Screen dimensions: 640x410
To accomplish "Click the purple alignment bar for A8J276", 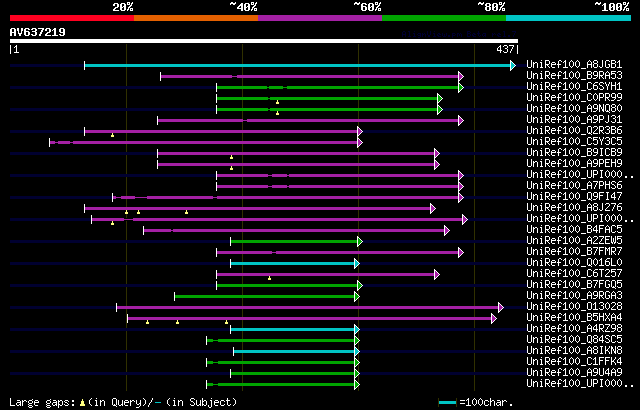I will pos(258,208).
